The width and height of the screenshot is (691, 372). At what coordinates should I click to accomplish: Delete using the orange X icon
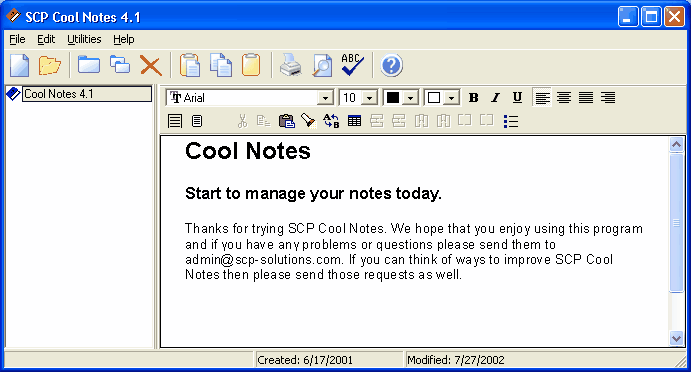click(x=151, y=65)
